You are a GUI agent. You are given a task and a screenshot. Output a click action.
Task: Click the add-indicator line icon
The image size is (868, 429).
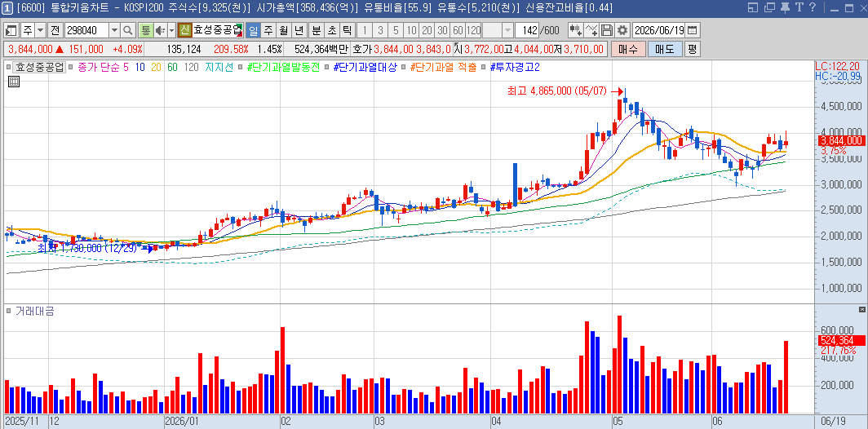591,30
